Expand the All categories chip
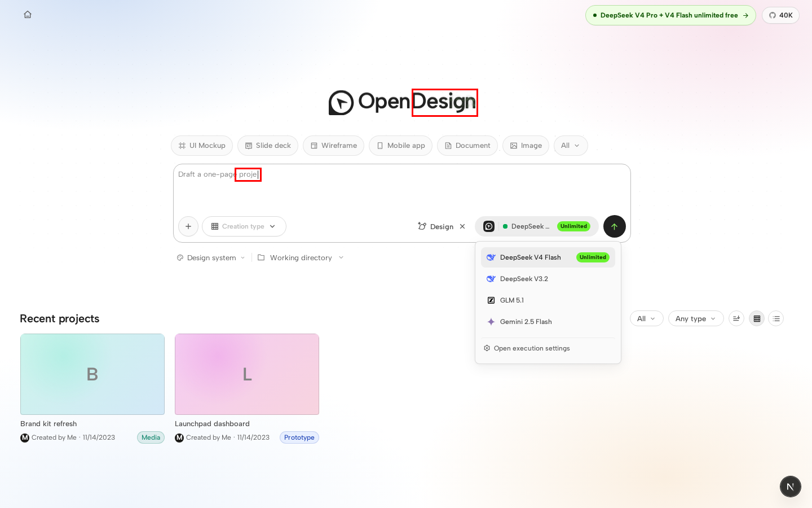Image resolution: width=812 pixels, height=508 pixels. 571,146
